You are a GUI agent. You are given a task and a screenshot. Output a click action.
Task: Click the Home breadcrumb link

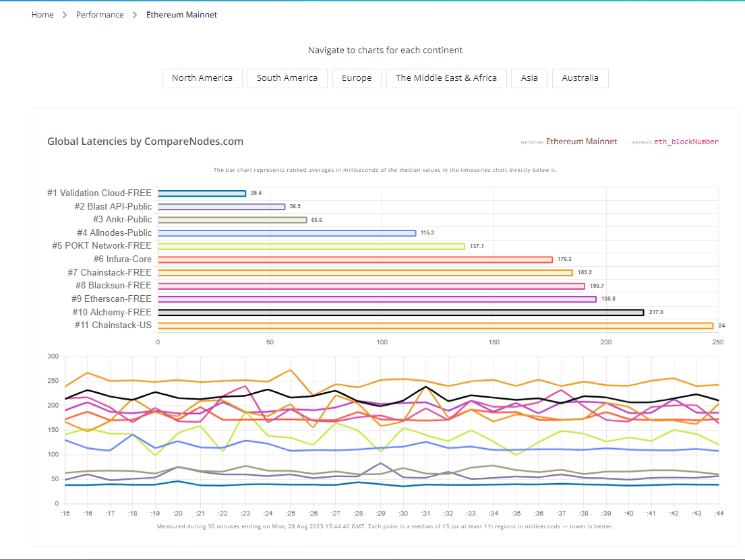42,14
